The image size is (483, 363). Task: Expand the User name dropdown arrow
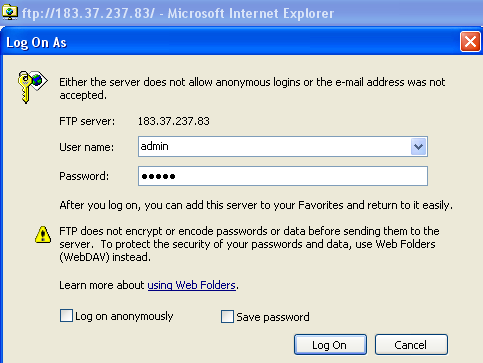coord(418,147)
